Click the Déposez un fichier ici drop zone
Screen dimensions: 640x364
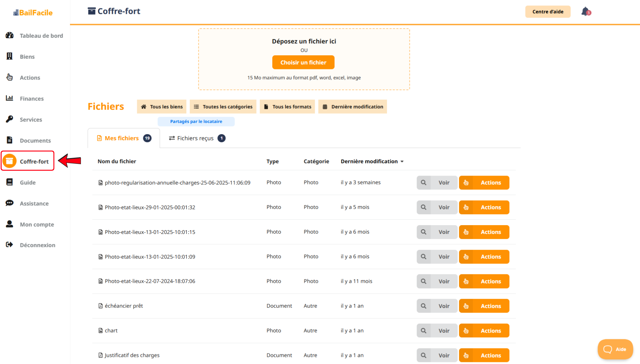tap(304, 59)
